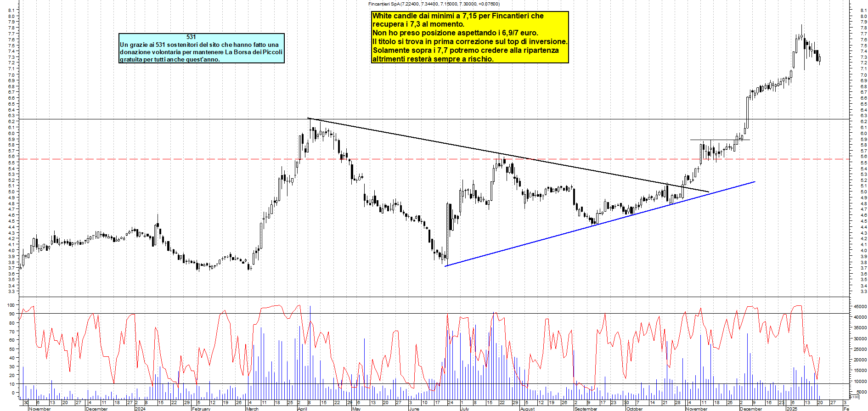This screenshot has width=868, height=411.
Task: Click the '2024' year label on time axis
Action: point(140,409)
